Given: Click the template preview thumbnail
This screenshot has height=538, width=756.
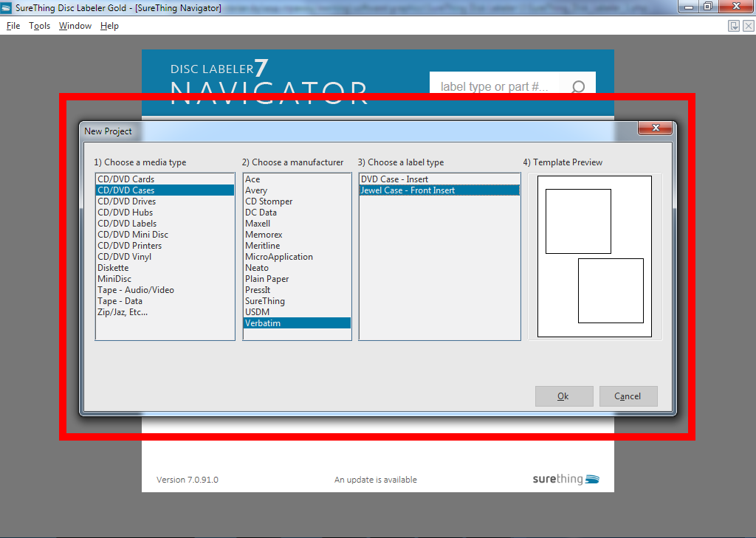Looking at the screenshot, I should [x=594, y=256].
